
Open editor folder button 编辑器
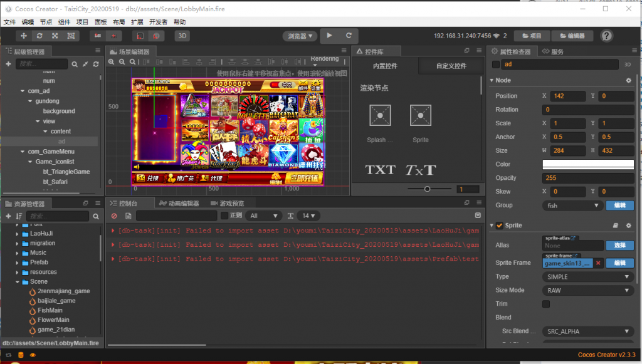pyautogui.click(x=572, y=36)
